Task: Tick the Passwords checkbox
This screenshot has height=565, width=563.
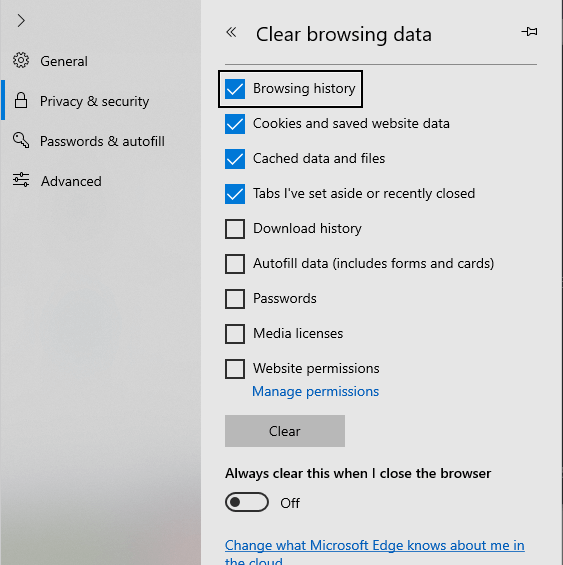Action: (235, 299)
